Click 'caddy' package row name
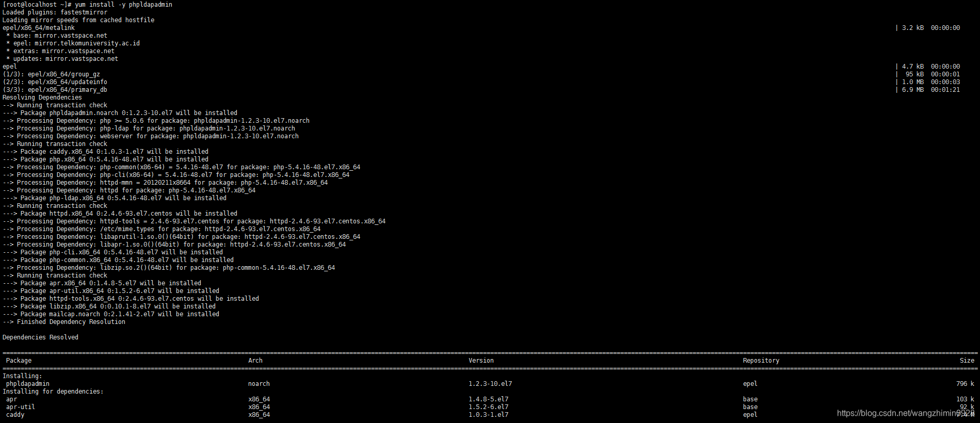The height and width of the screenshot is (423, 980). [15, 415]
